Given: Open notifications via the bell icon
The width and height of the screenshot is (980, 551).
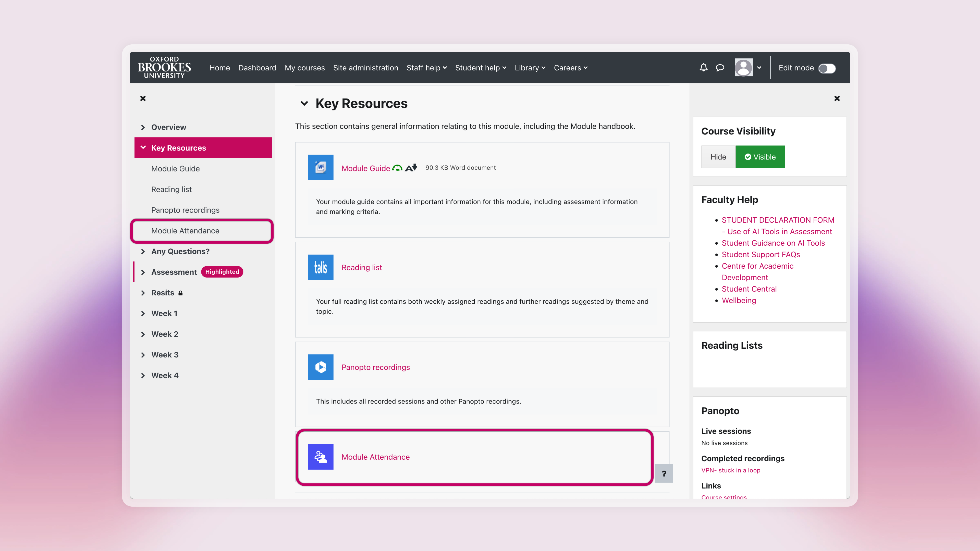Looking at the screenshot, I should 703,68.
